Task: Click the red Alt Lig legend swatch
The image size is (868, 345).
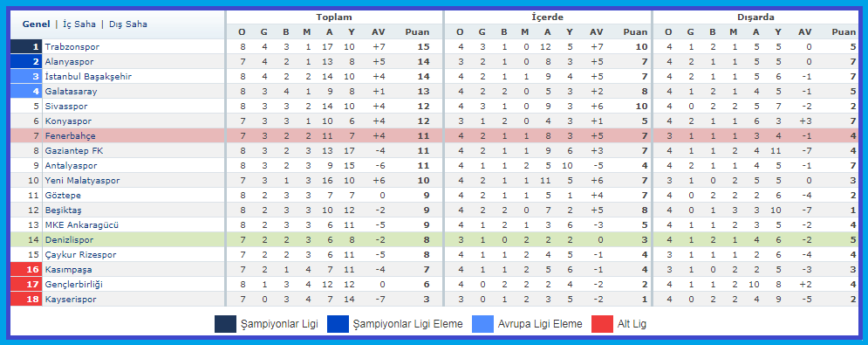Action: 602,324
